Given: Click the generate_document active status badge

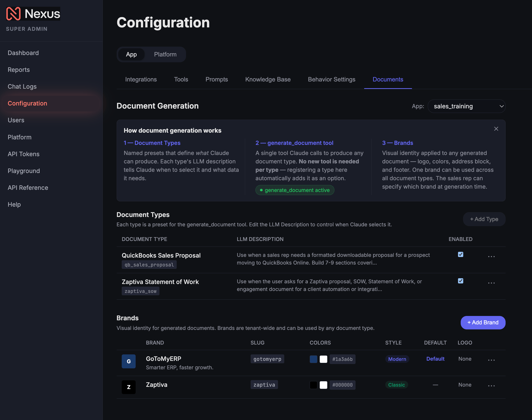Looking at the screenshot, I should tap(295, 190).
